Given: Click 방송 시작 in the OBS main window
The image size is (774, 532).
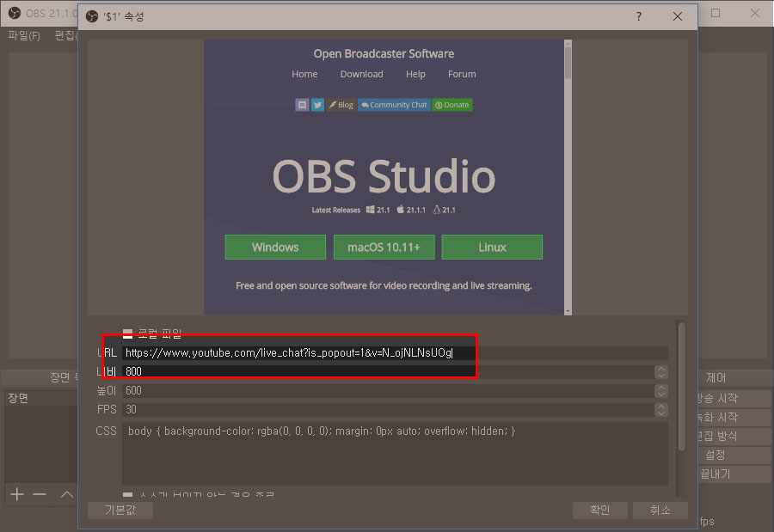Looking at the screenshot, I should click(x=734, y=398).
